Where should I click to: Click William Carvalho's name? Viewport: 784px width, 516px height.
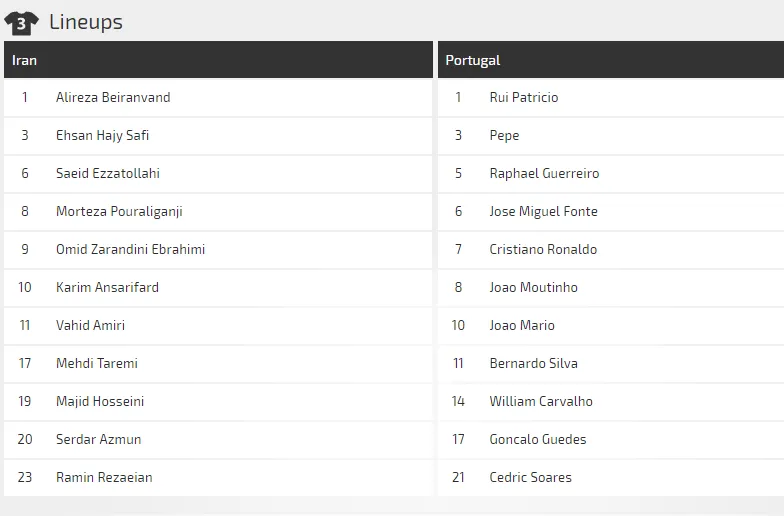(541, 401)
